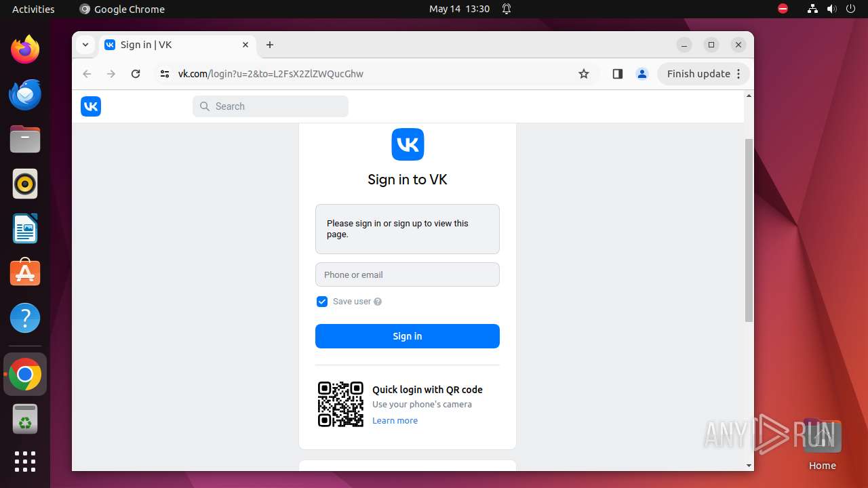Open Firefox from the dock
Screen dimensions: 868x488
point(25,49)
